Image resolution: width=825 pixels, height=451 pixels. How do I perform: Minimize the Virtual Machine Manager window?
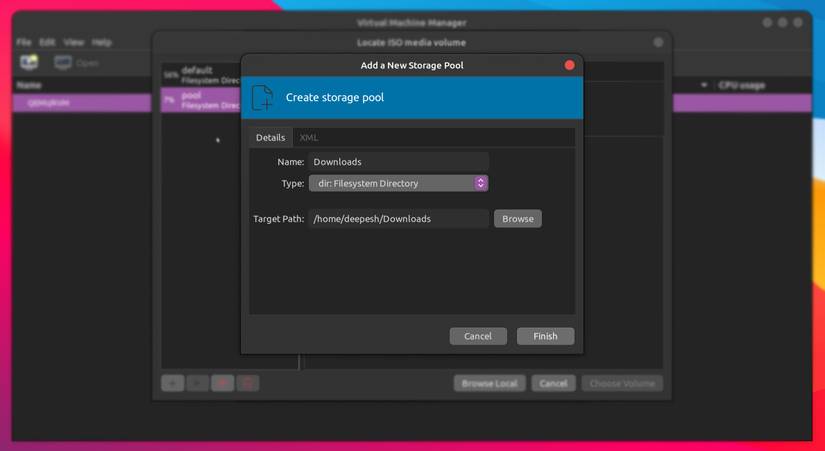[767, 23]
